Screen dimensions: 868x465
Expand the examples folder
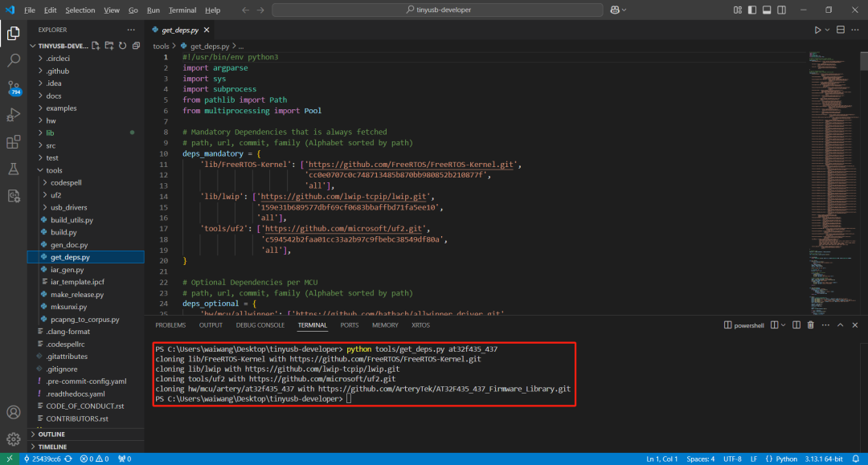pos(61,108)
